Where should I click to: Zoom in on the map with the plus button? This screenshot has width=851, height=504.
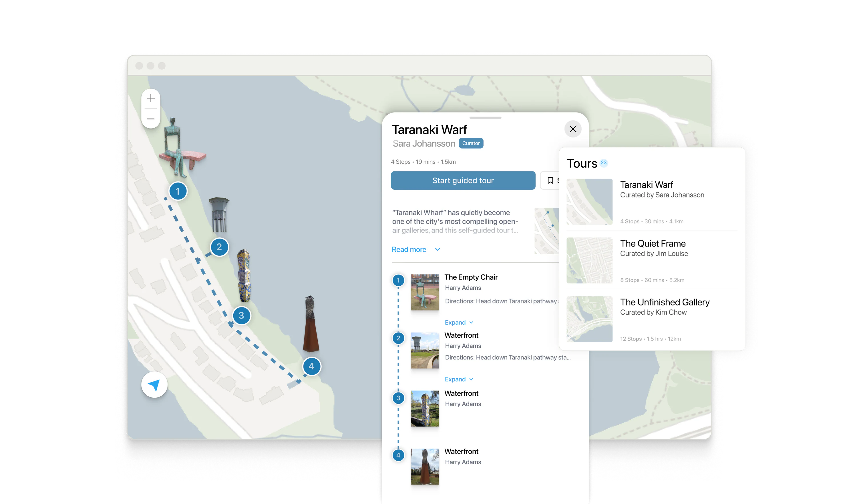click(151, 99)
